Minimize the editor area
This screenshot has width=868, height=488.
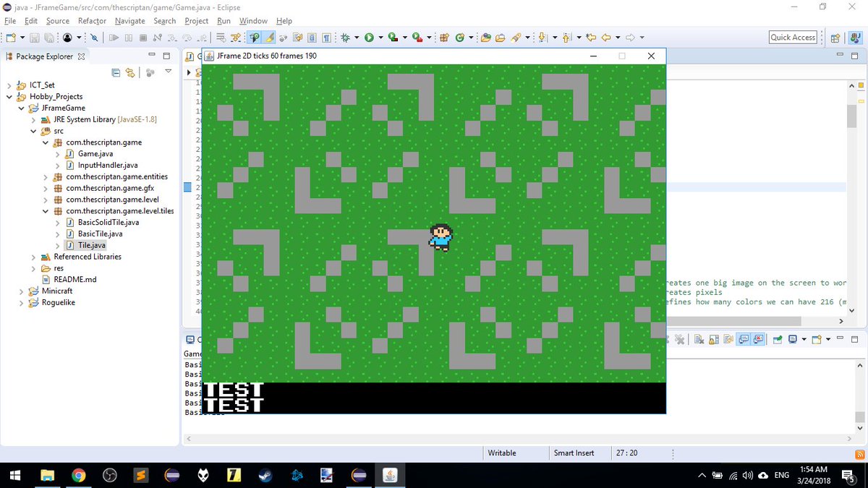[841, 56]
